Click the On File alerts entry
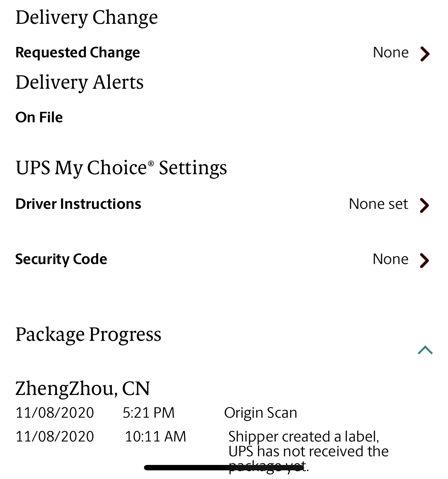The image size is (448, 479). (x=39, y=118)
